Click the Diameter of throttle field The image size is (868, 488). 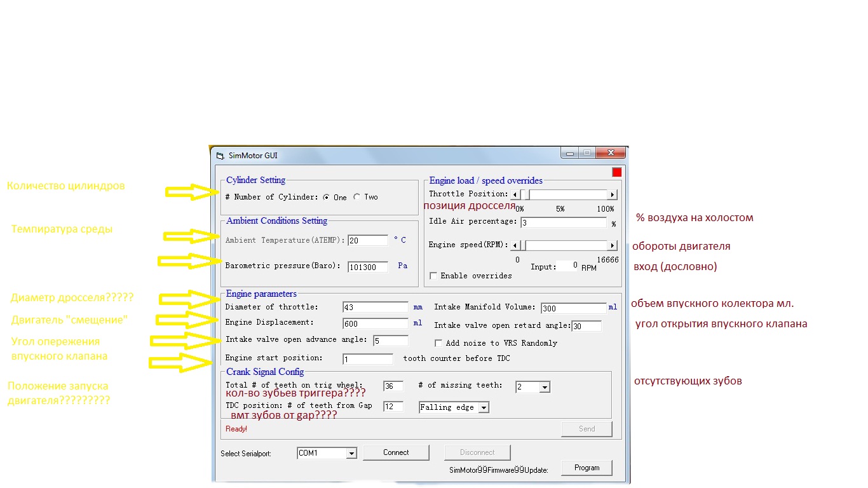coord(375,308)
